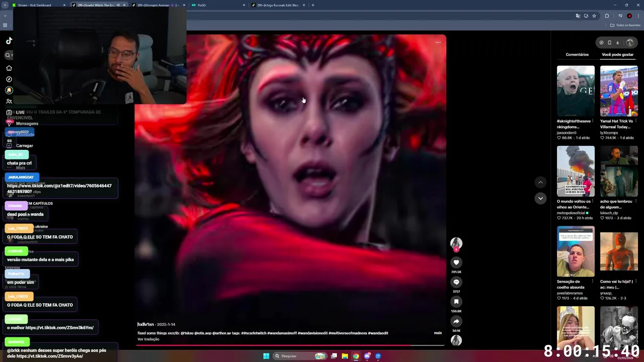The height and width of the screenshot is (362, 644).
Task: Share the video with arrow icon
Action: (x=456, y=321)
